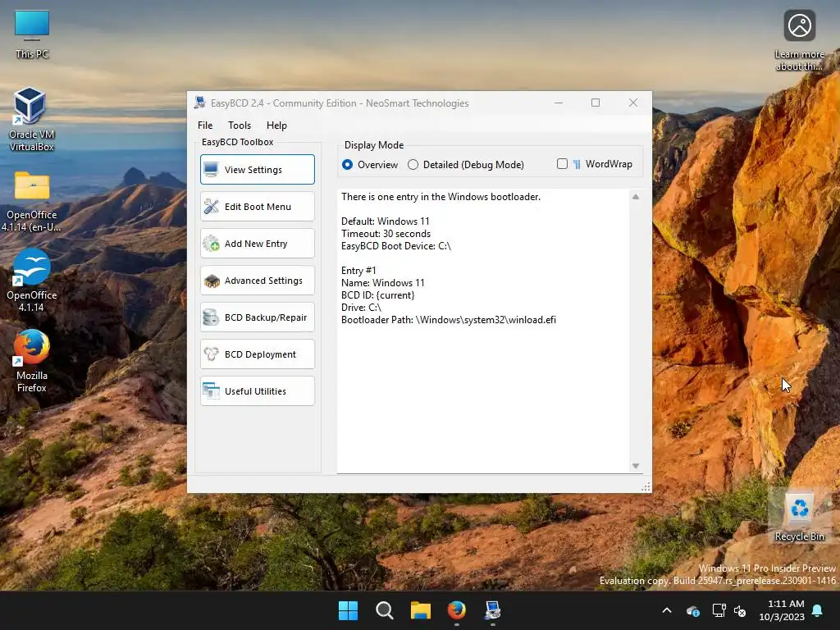Close the EasyBCD window
The width and height of the screenshot is (840, 630).
pyautogui.click(x=633, y=103)
